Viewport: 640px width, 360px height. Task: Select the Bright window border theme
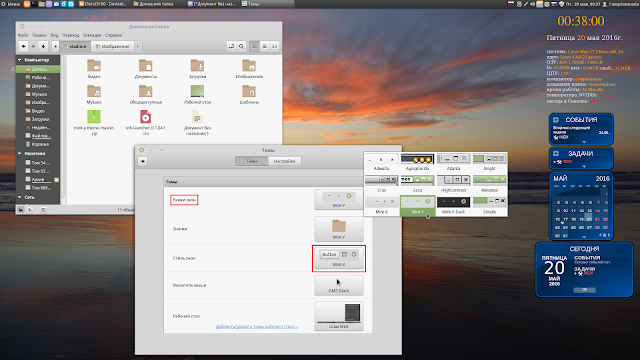click(489, 162)
